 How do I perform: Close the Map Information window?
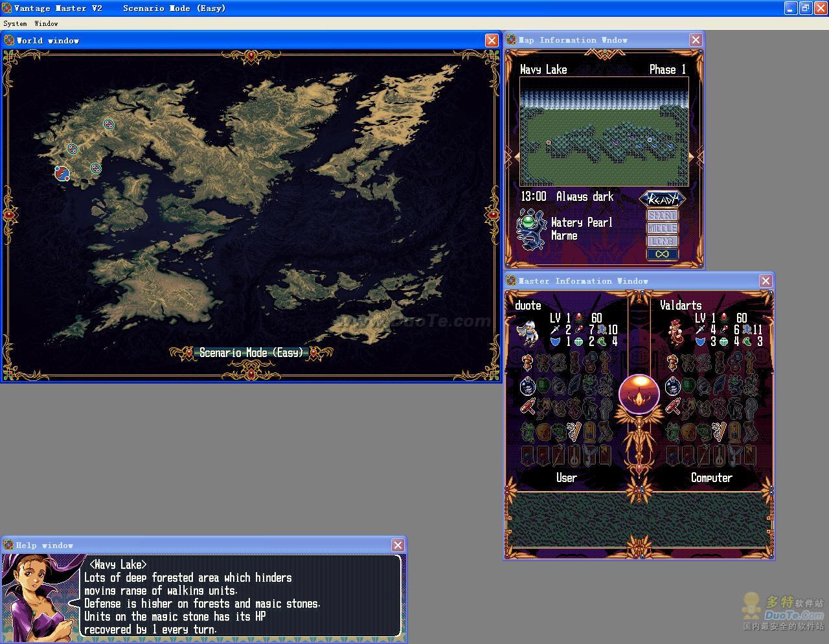(x=696, y=40)
